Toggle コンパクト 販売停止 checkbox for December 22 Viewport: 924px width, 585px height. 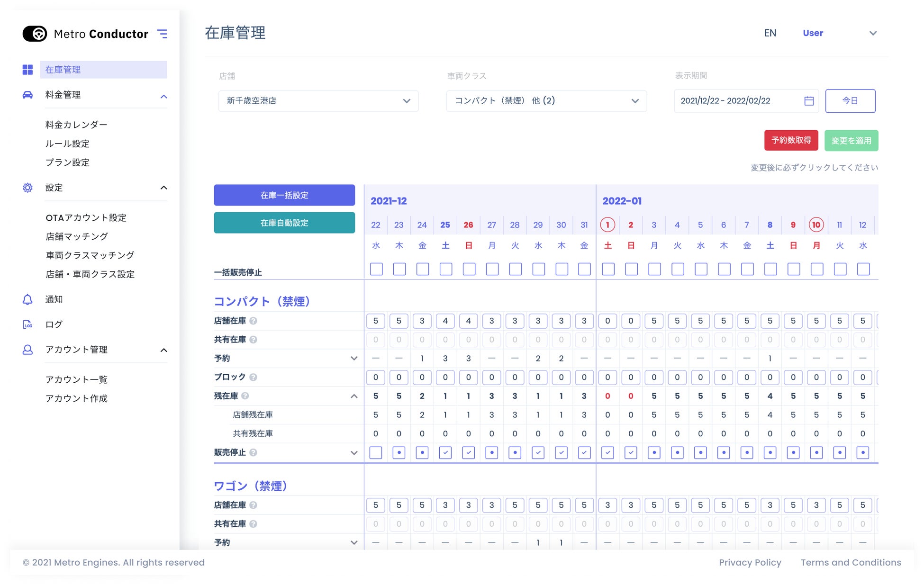pyautogui.click(x=376, y=453)
